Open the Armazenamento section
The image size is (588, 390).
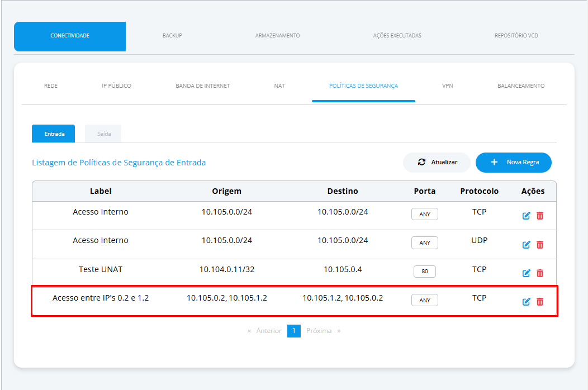click(x=277, y=36)
